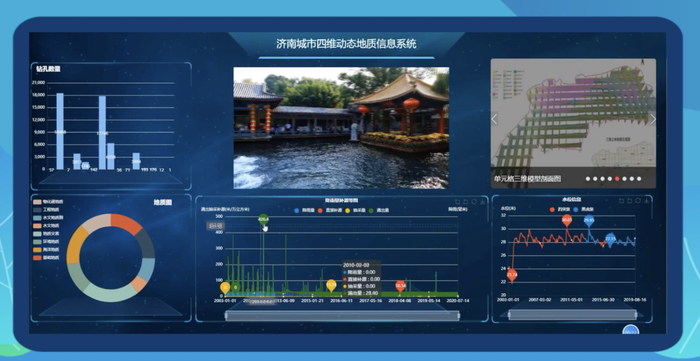Screen dimensions: 700x361
Task: Go to the previous carousel image with the left arrow
Action: click(x=494, y=119)
